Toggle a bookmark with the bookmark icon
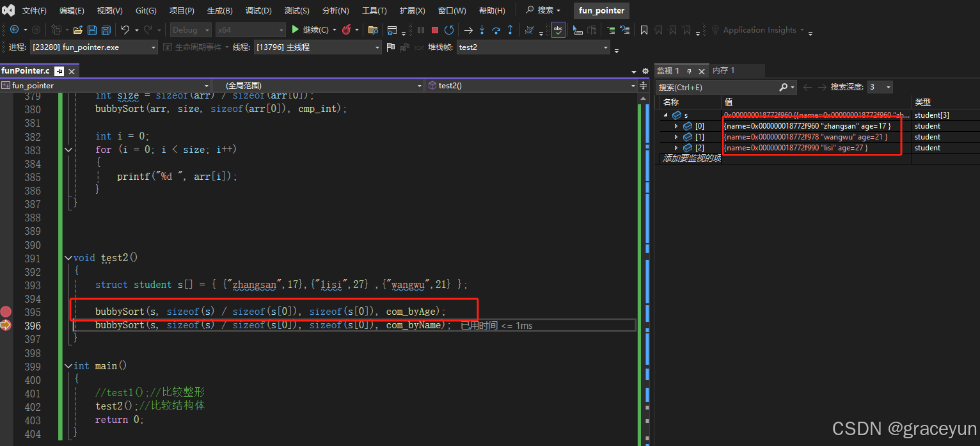The height and width of the screenshot is (446, 980). click(x=644, y=29)
